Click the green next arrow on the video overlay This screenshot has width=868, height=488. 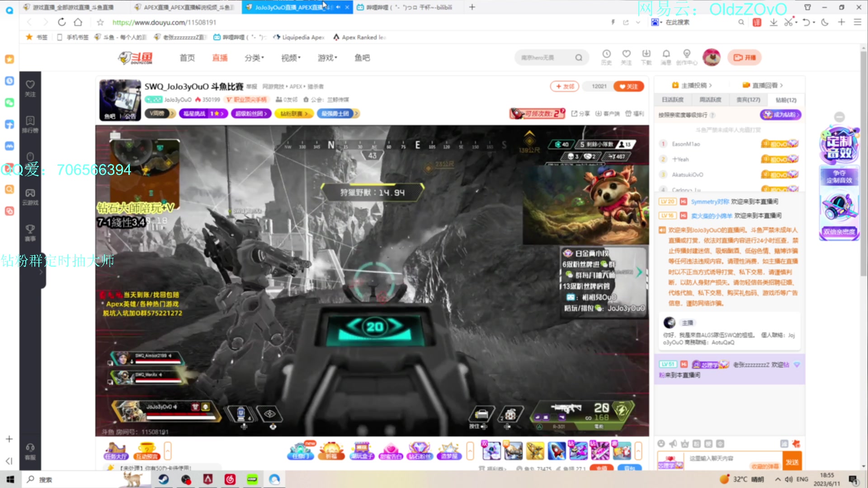click(x=639, y=272)
